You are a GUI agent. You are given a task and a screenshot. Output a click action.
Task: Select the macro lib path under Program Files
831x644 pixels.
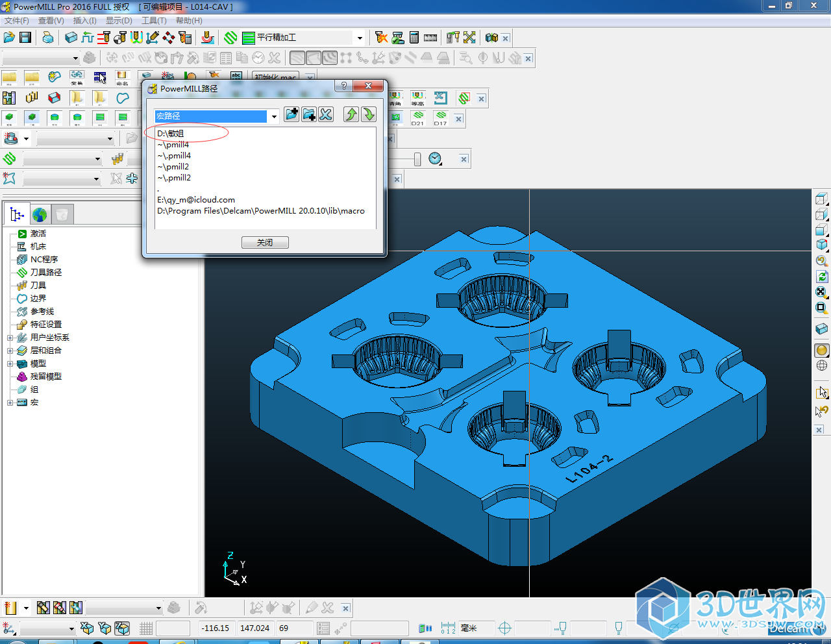(x=261, y=211)
